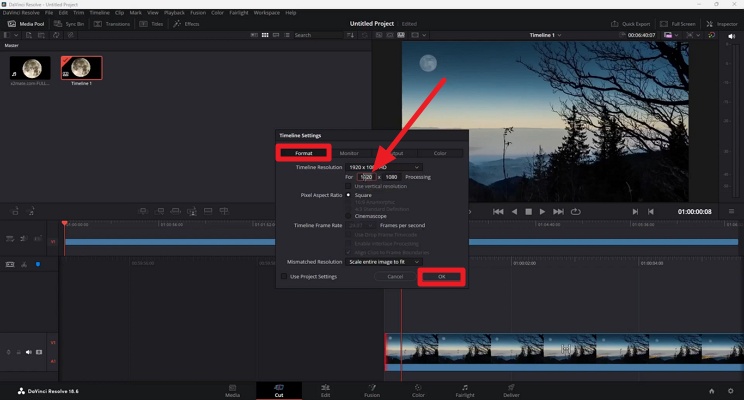This screenshot has height=400, width=744.
Task: Enable Use vertical resolution checkbox
Action: point(348,186)
